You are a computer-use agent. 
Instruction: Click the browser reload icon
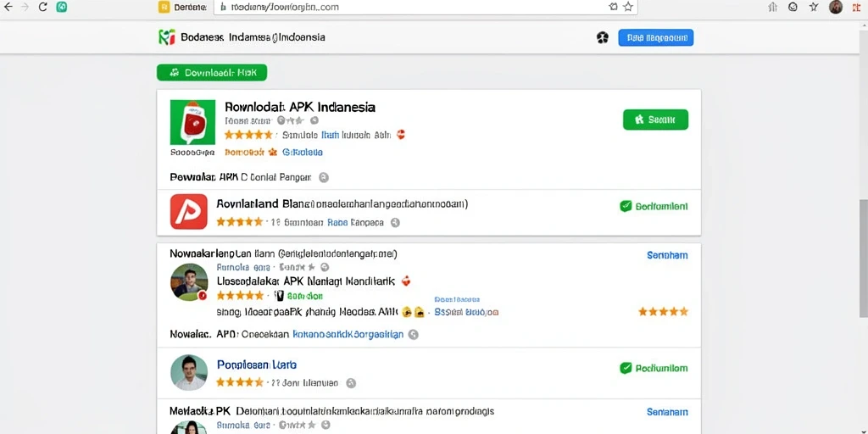click(42, 7)
